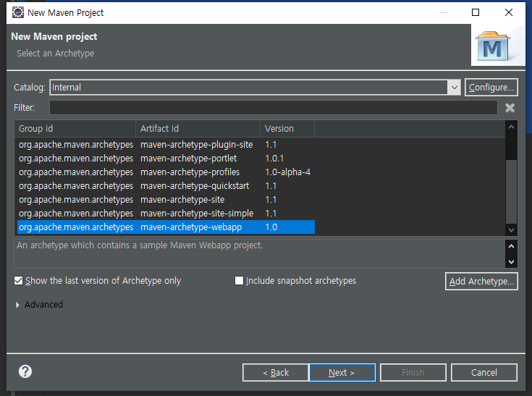Screen dimensions: 532x396
Task: Click the Configure... button
Action: [491, 88]
